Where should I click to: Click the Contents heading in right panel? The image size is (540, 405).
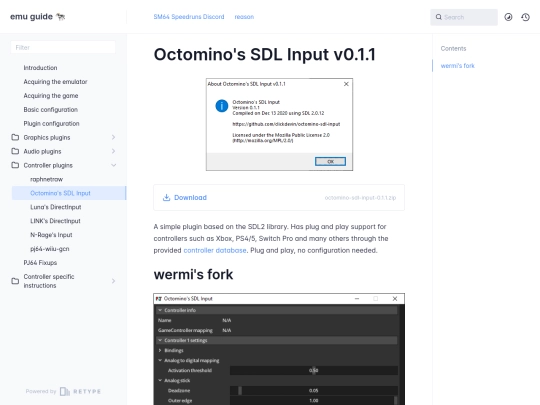[453, 49]
